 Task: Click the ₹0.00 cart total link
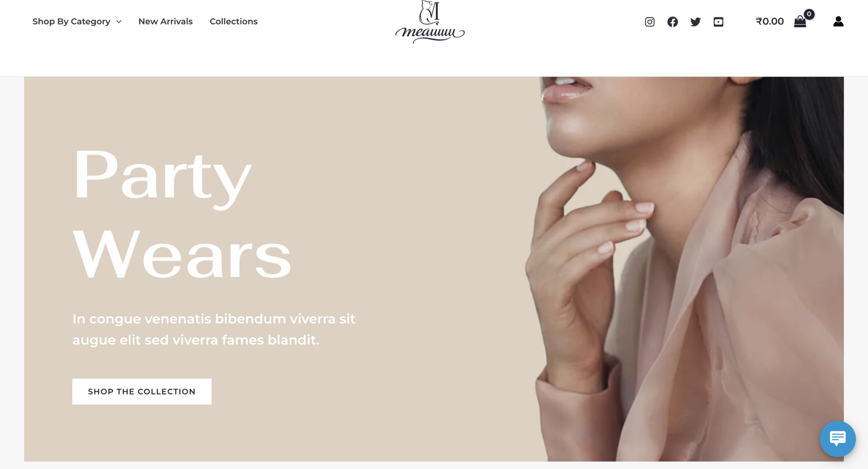click(x=769, y=21)
